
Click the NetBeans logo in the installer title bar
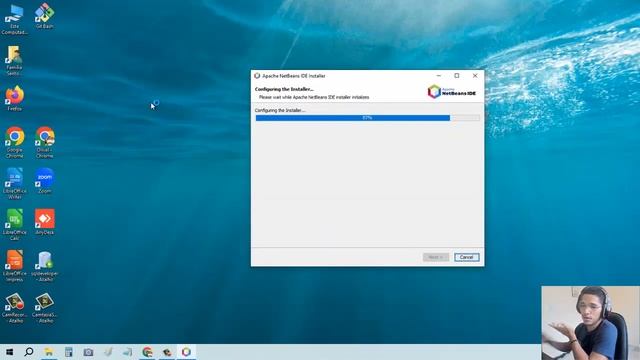point(257,76)
